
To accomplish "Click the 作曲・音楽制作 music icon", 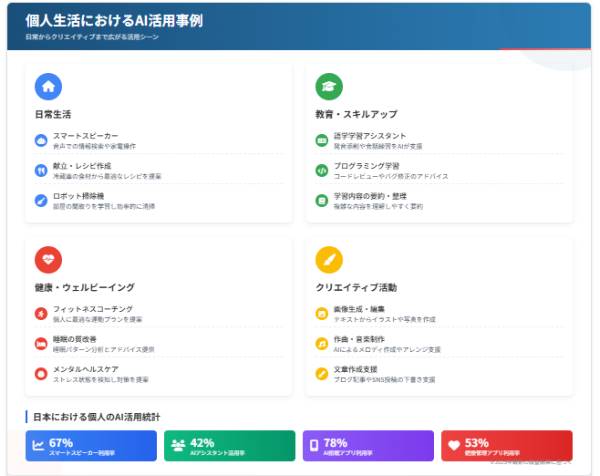I will [x=322, y=343].
